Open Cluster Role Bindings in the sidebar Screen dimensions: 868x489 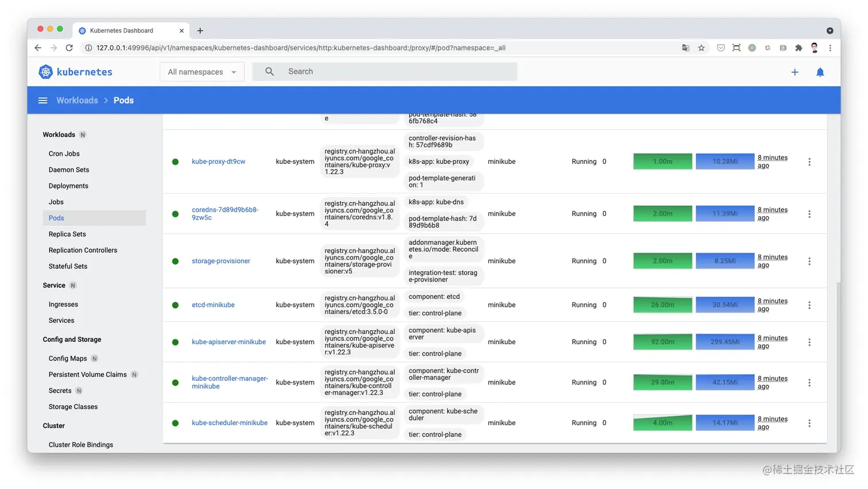81,444
